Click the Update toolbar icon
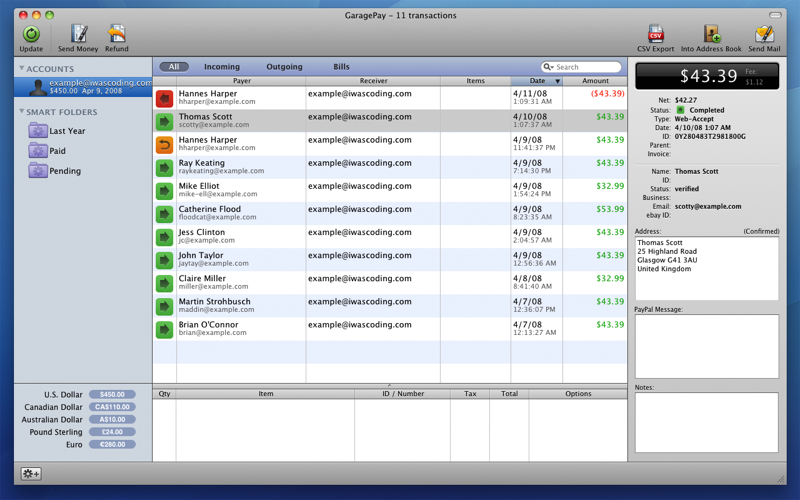 click(x=31, y=35)
